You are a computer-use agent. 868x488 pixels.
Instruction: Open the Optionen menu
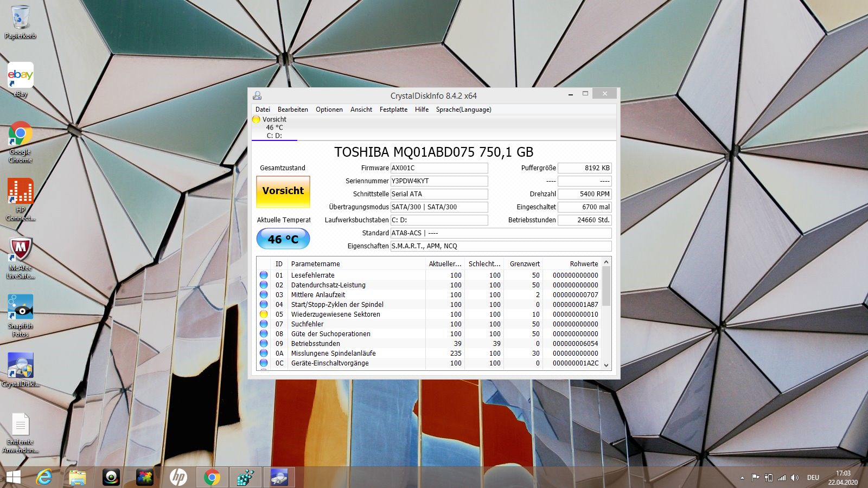[329, 110]
